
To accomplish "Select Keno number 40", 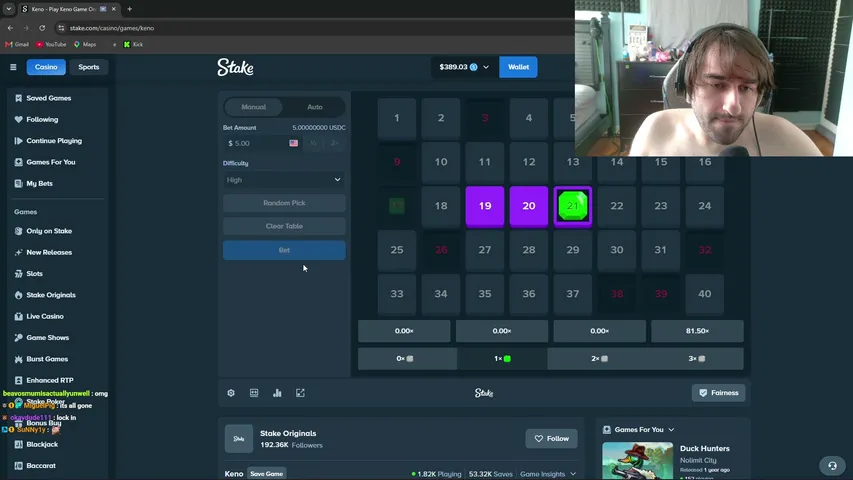I will click(x=704, y=294).
